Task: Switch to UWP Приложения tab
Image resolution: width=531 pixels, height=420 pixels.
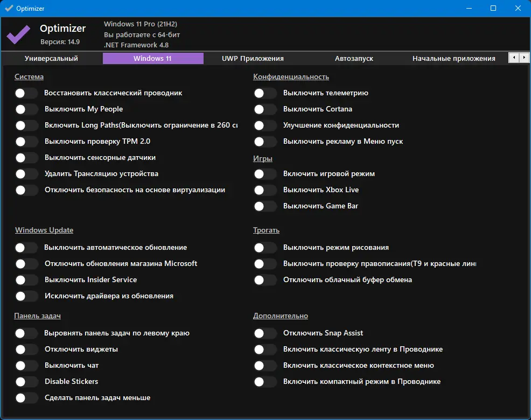Action: point(253,58)
